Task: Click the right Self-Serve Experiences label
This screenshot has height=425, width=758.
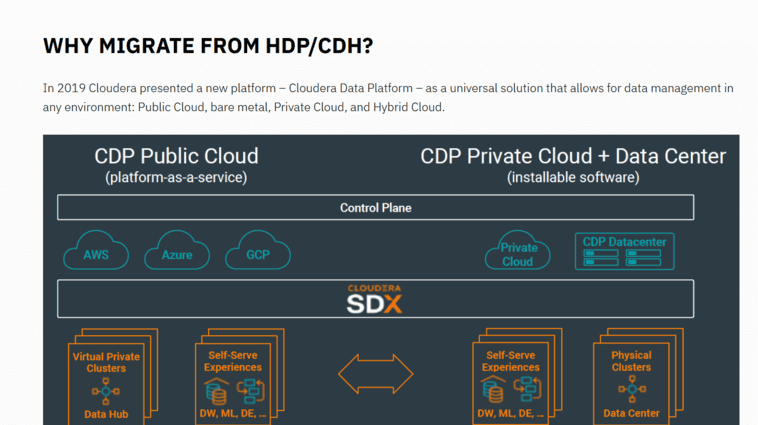Action: click(511, 361)
